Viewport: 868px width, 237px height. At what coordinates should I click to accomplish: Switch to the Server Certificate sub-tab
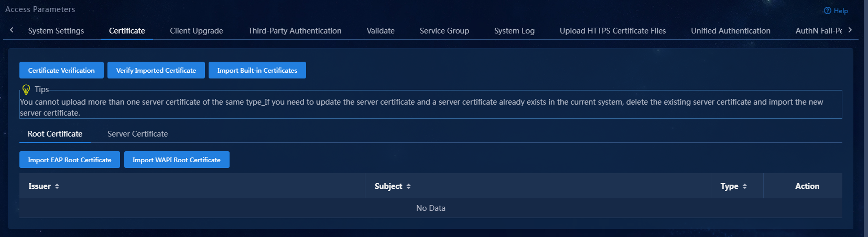click(138, 134)
